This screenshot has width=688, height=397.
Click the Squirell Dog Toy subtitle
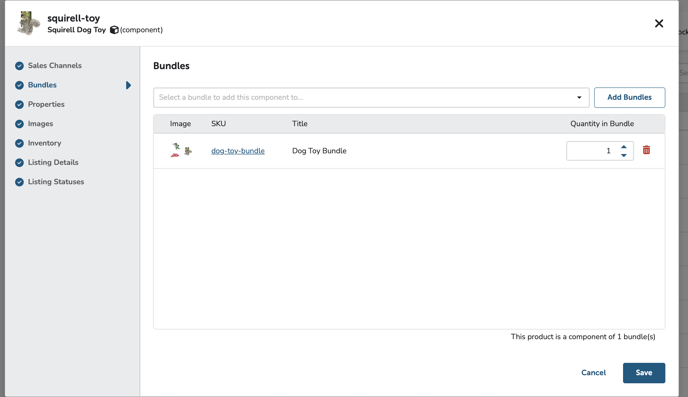pyautogui.click(x=76, y=30)
